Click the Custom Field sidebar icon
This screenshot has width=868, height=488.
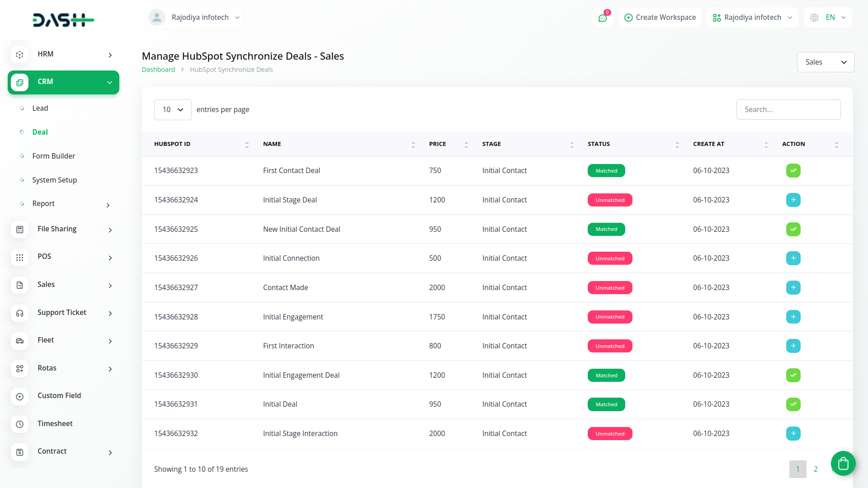coord(20,396)
